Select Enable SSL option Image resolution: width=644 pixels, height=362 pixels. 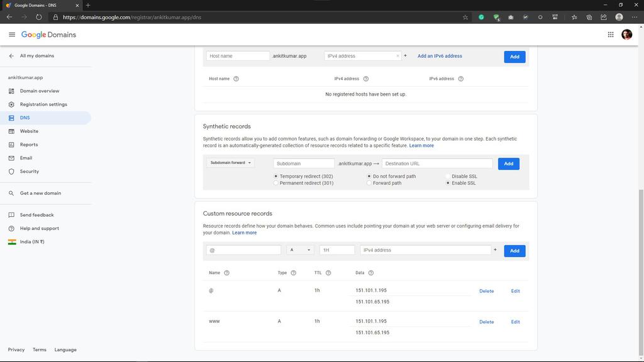448,183
